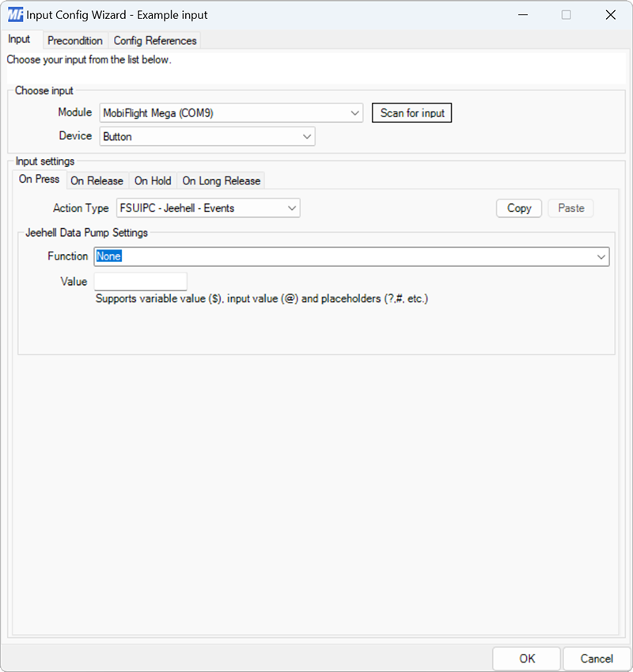The width and height of the screenshot is (633, 672).
Task: Click Scan for input
Action: (x=411, y=112)
